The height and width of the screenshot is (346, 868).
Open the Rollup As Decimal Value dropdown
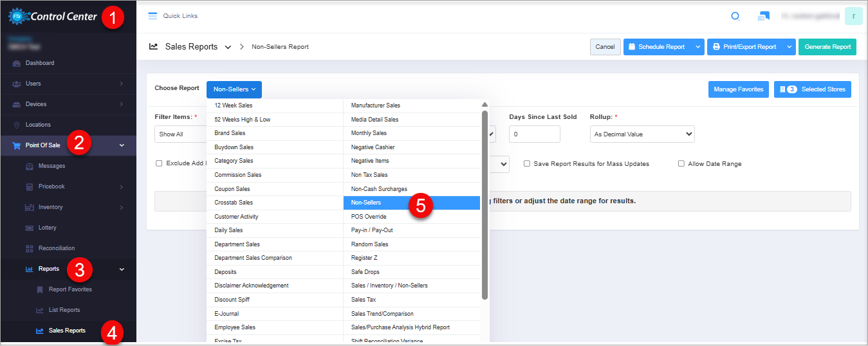click(642, 134)
